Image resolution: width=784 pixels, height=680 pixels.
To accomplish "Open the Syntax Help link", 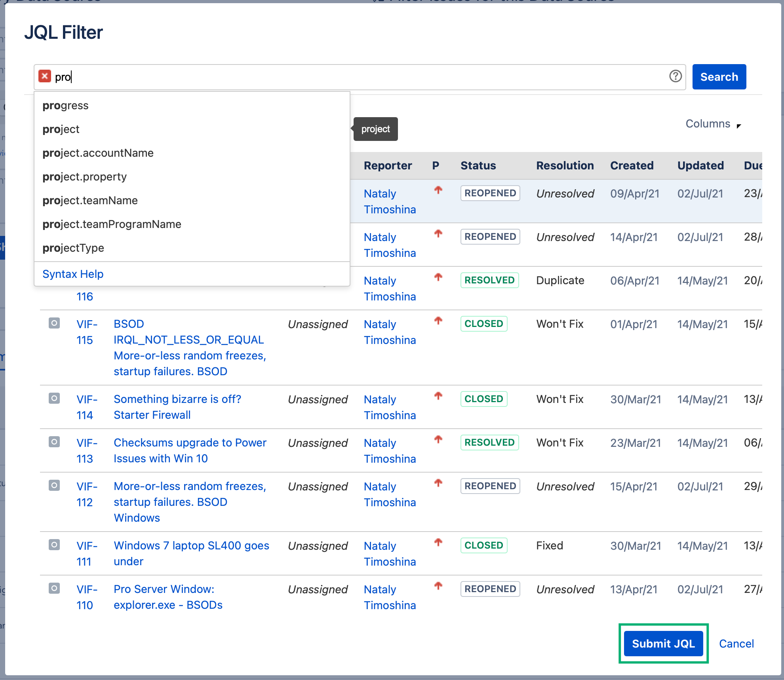I will [73, 274].
